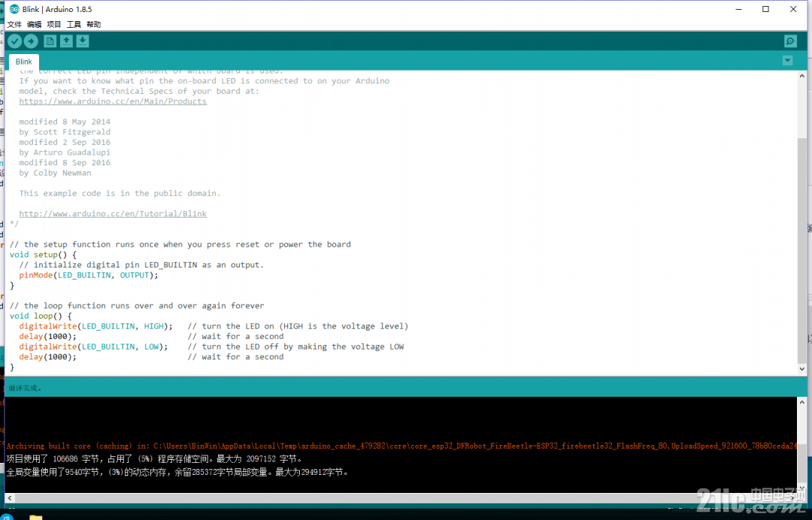Image resolution: width=812 pixels, height=520 pixels.
Task: Click '// the setup function runs once' comment
Action: [x=180, y=244]
